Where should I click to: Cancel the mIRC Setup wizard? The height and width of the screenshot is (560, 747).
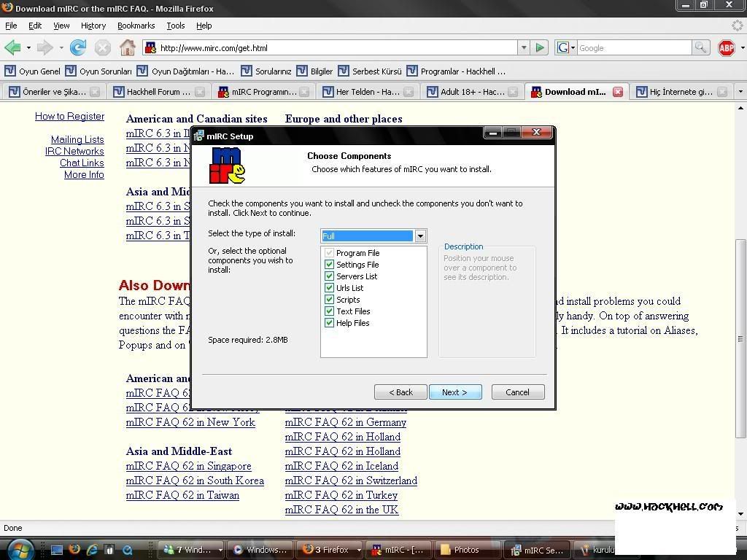tap(517, 392)
